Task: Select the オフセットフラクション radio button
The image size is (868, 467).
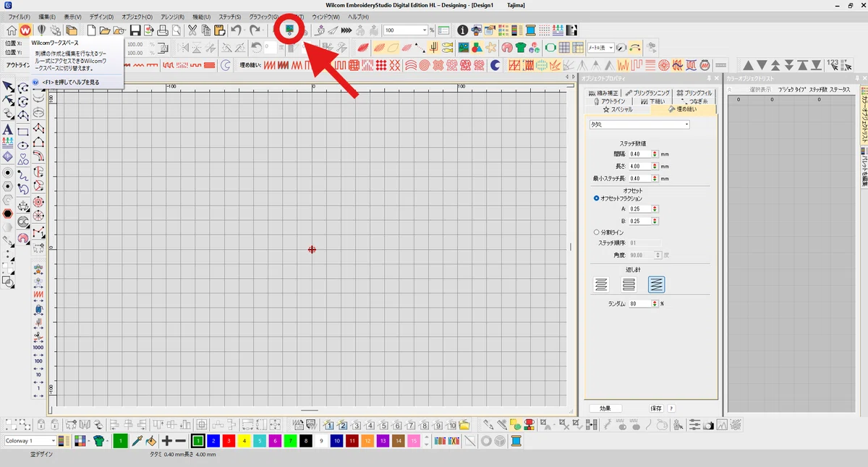Action: coord(596,198)
